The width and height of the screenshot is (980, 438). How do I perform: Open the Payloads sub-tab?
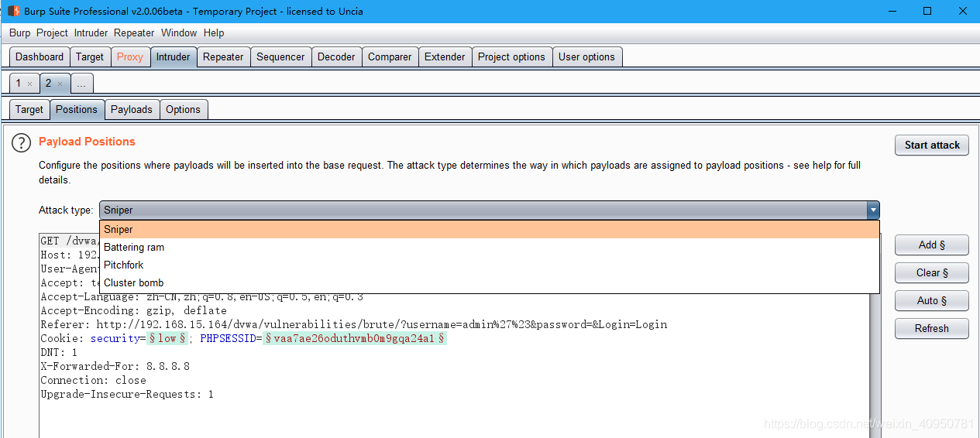pos(132,109)
